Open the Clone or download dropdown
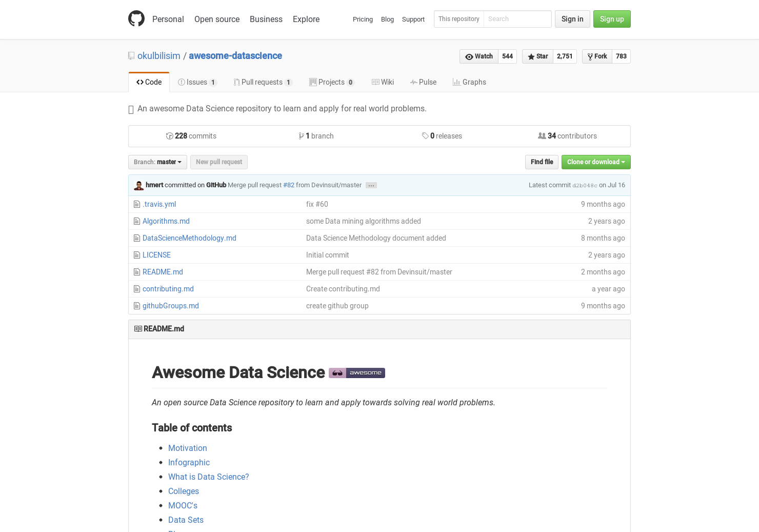759x532 pixels. 595,162
